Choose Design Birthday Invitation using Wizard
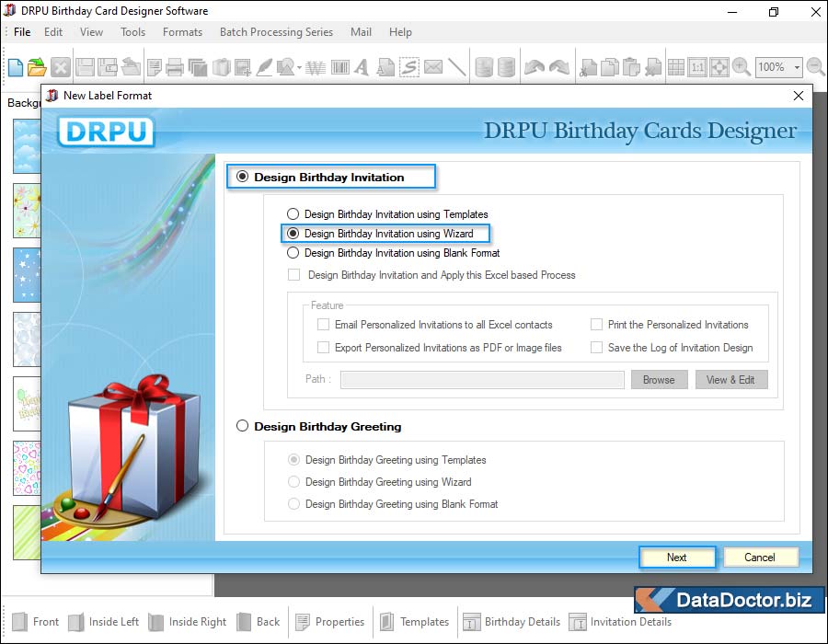Viewport: 828px width, 644px height. [x=293, y=234]
